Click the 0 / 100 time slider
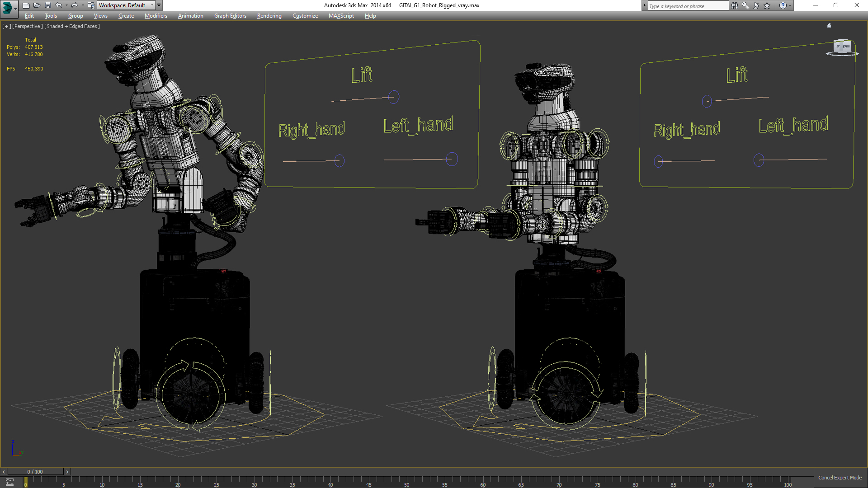 point(35,472)
